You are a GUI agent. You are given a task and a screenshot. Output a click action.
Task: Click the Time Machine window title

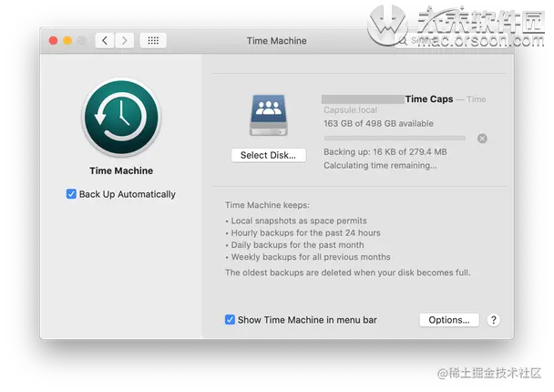277,41
